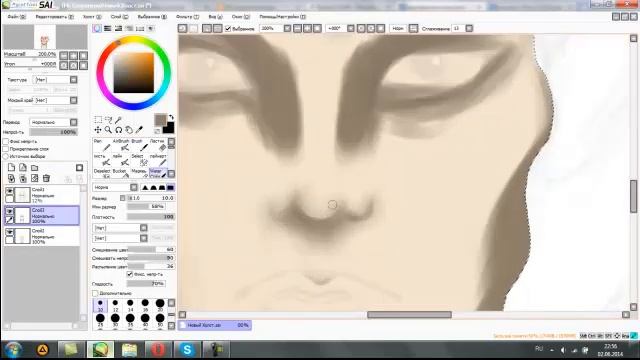Open the first brush [Нет] shape dropdown

click(x=144, y=228)
